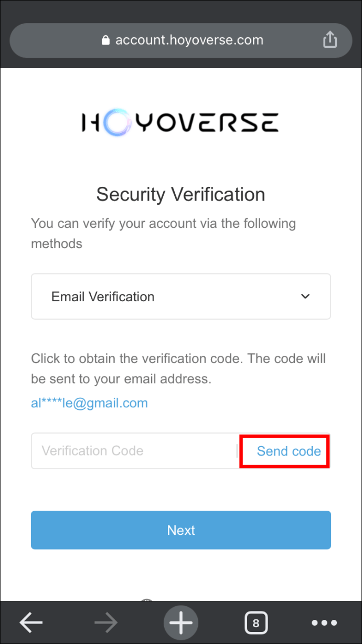The height and width of the screenshot is (644, 362).
Task: Click the blue Next button
Action: tap(181, 530)
